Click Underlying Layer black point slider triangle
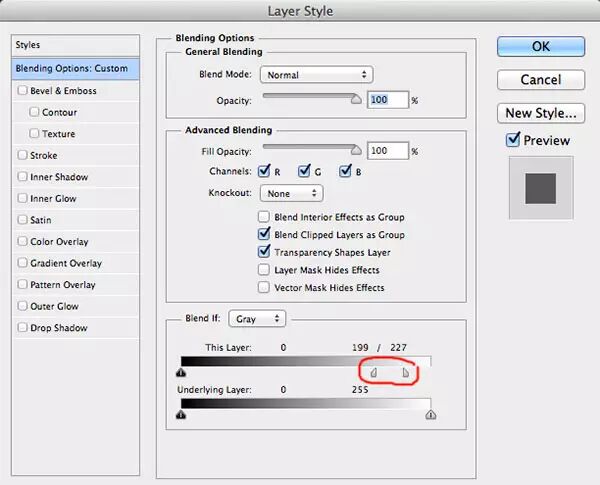The image size is (600, 485). pos(181,414)
